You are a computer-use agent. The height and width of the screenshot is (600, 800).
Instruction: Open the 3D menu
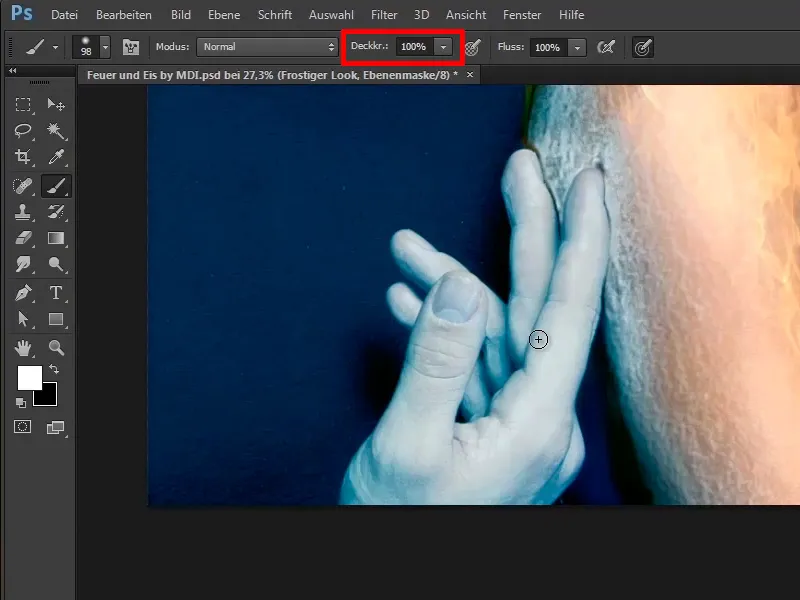point(421,15)
